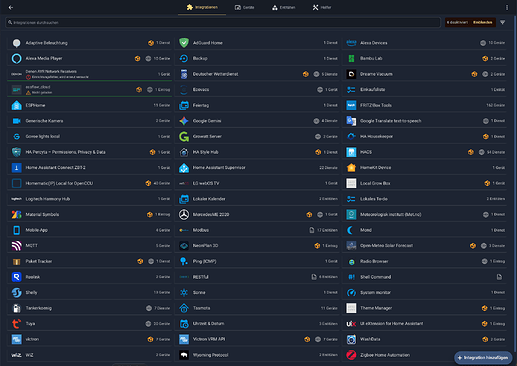Select the RESTful integration entry
Viewport: 517px width, 366px height.
[257, 277]
